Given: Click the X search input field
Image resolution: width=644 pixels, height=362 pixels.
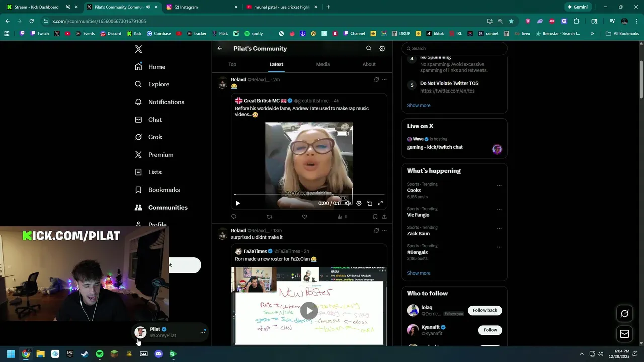Looking at the screenshot, I should click(x=454, y=48).
